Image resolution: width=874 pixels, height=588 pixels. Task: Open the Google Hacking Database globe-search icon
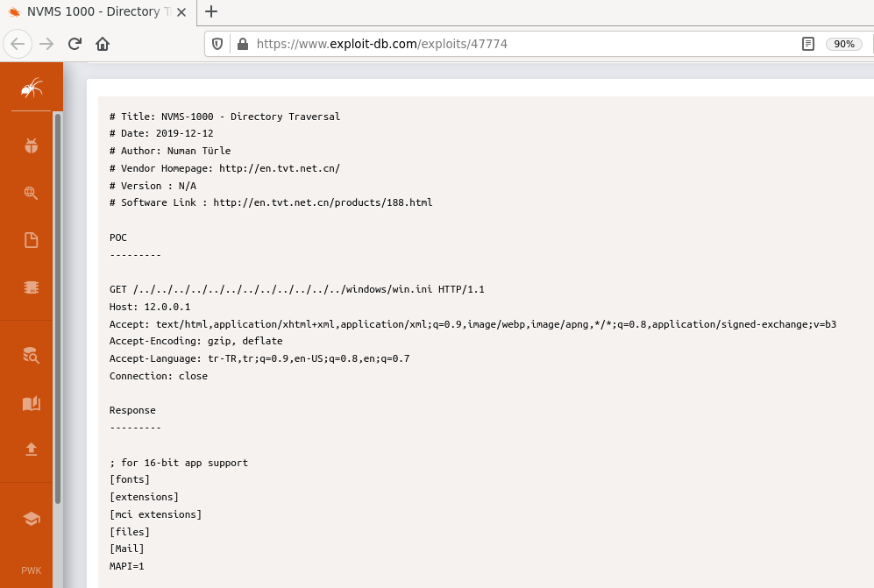pos(32,193)
